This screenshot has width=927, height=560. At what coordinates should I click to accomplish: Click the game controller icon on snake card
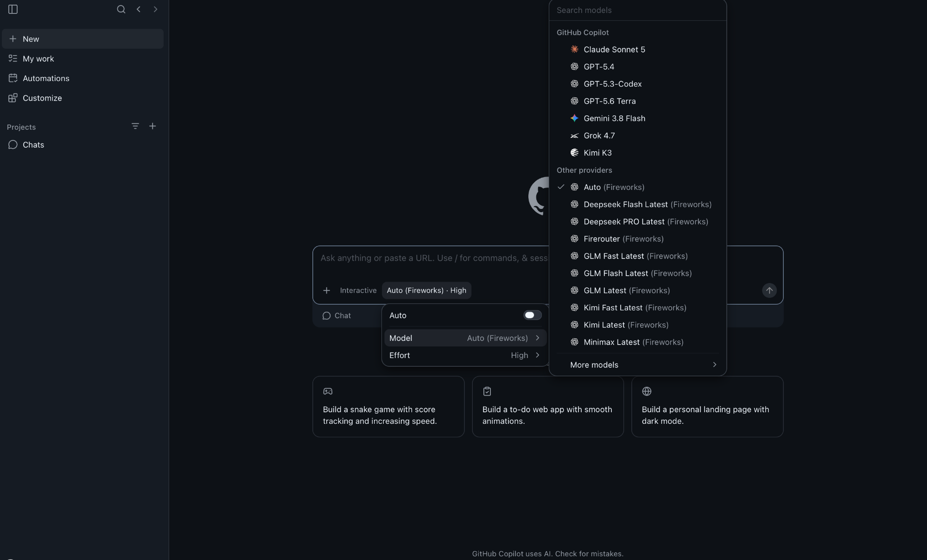click(328, 391)
